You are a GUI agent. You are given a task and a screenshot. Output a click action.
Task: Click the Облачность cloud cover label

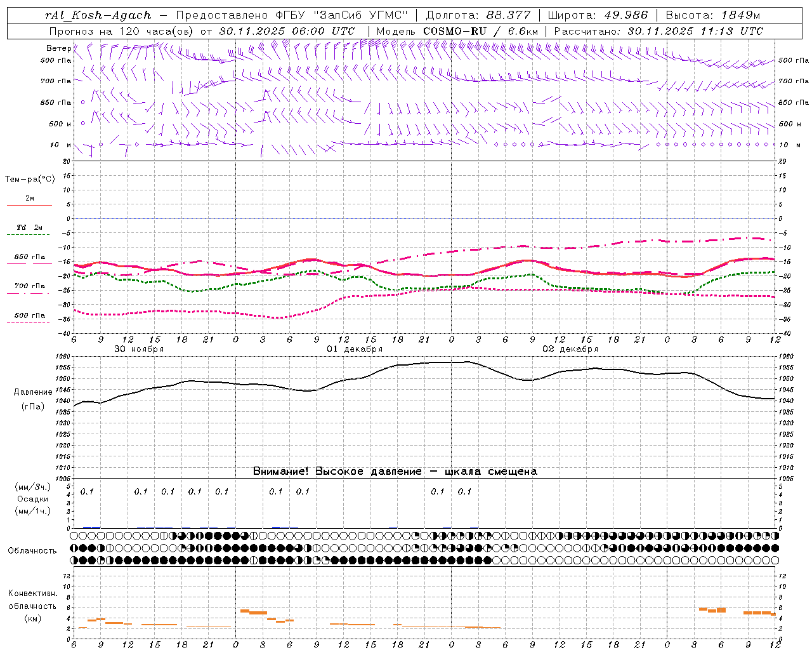point(32,551)
